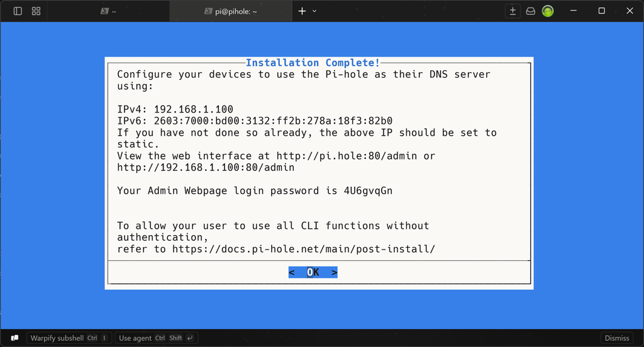644x347 pixels.
Task: Switch to the first '~' terminal tab
Action: tap(108, 11)
